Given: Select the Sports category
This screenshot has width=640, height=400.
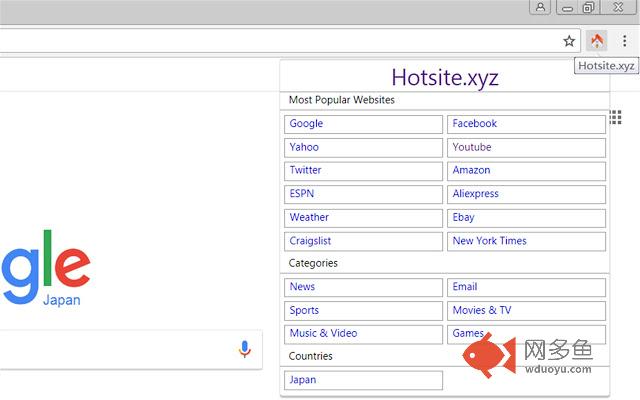Looking at the screenshot, I should pyautogui.click(x=363, y=311).
